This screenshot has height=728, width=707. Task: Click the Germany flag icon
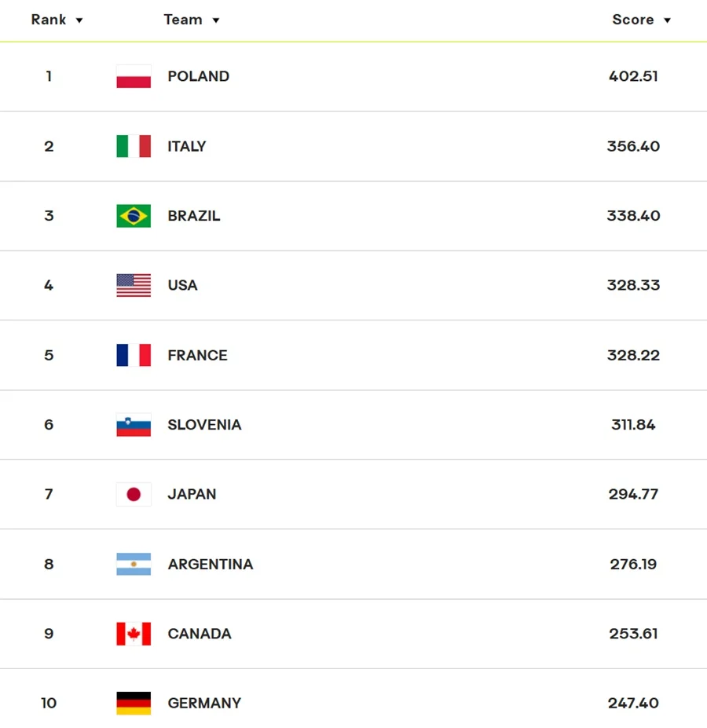pos(134,703)
